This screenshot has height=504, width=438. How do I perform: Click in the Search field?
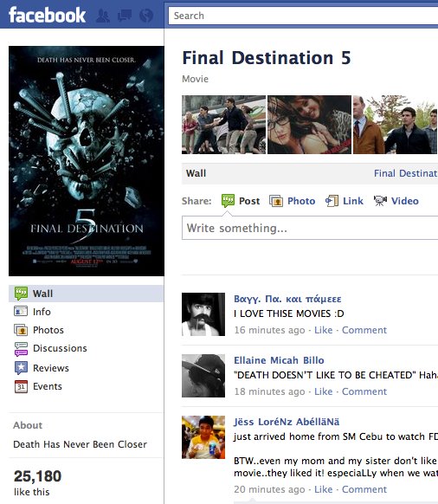(x=303, y=16)
